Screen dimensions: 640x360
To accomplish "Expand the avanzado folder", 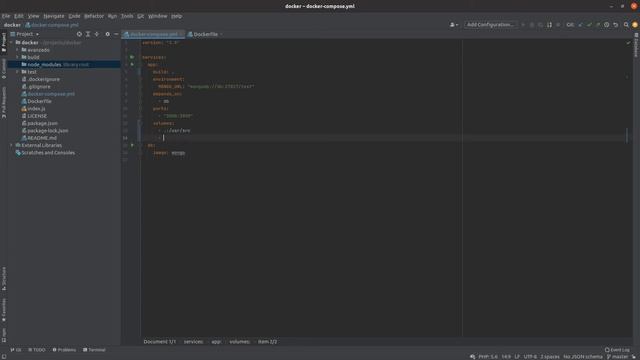I will tap(18, 50).
